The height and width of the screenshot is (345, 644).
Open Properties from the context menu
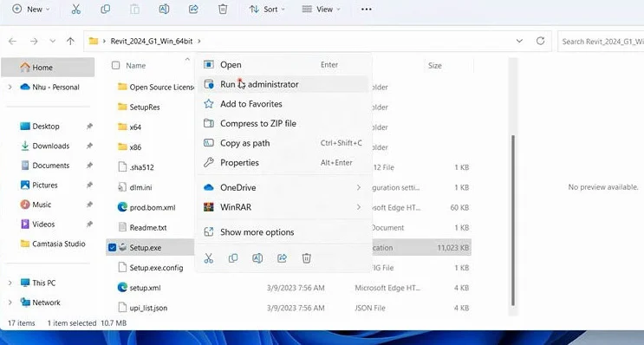[283, 163]
